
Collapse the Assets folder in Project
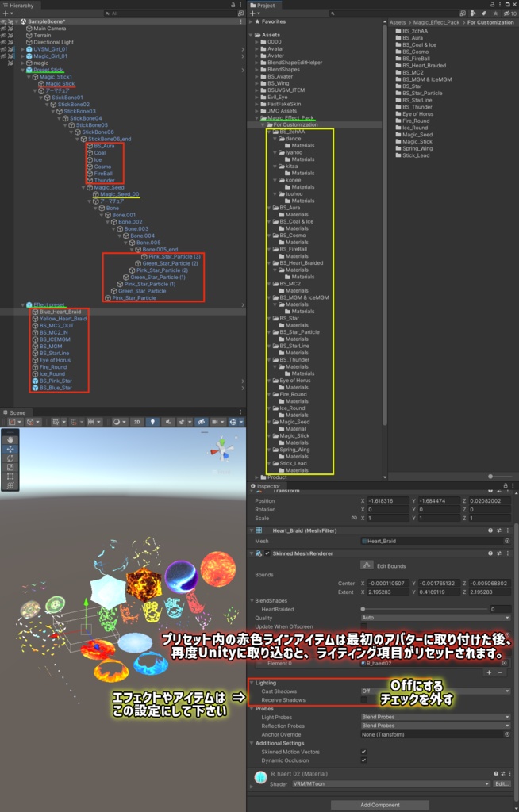pyautogui.click(x=251, y=35)
